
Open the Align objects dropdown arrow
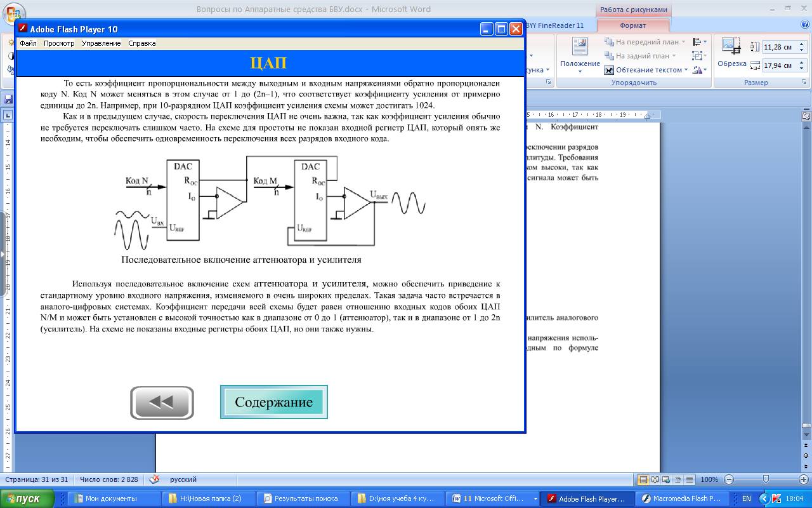point(705,42)
